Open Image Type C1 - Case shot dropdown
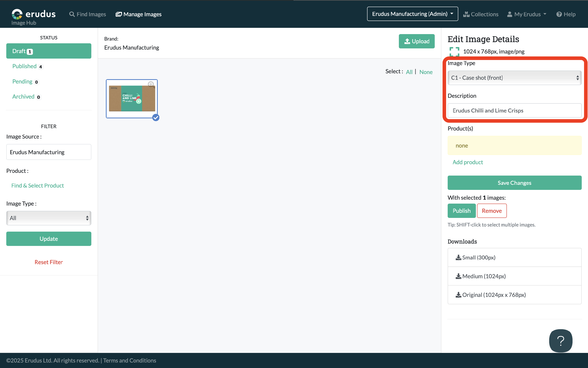The image size is (588, 368). pyautogui.click(x=514, y=78)
